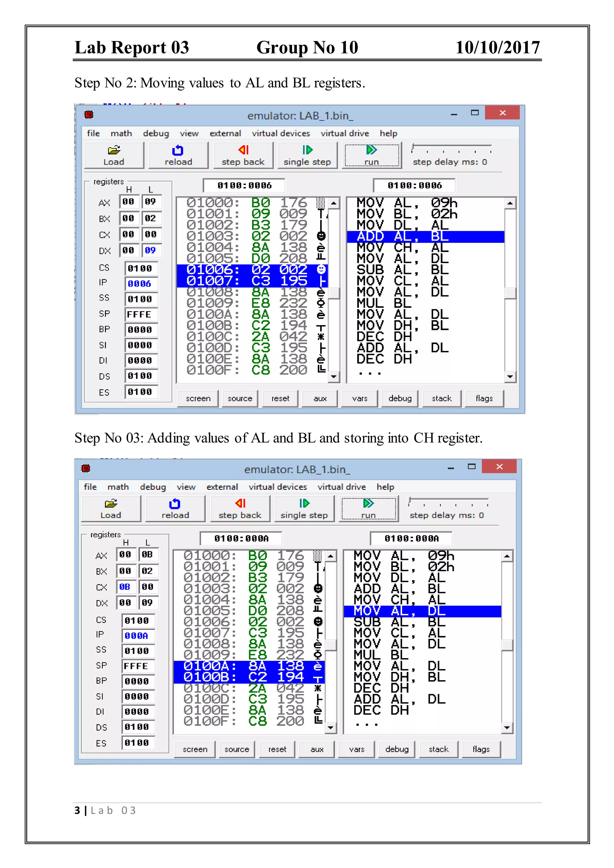
Task: Open virtual devices menu in bottom window
Action: pos(278,487)
